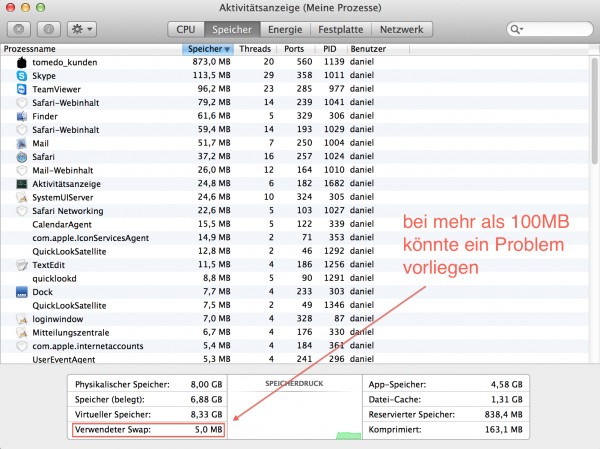Viewport: 600px width, 449px height.
Task: Click the Verwendeter Swap value 5,0 MB
Action: 209,429
